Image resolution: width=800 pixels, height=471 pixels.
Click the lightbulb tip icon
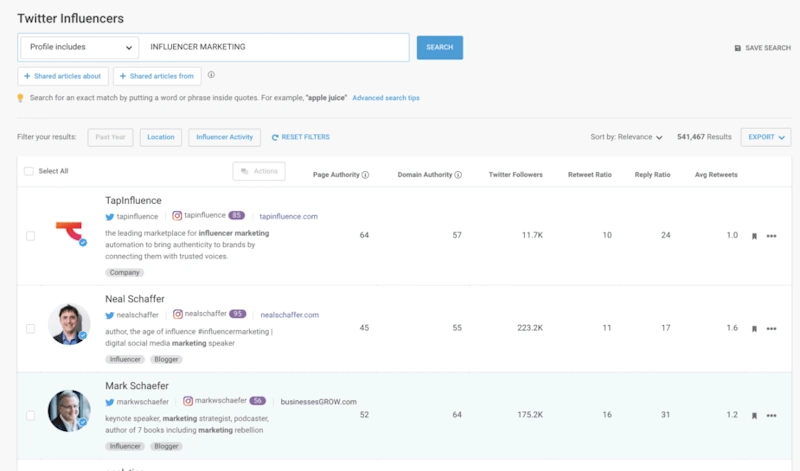(x=20, y=98)
